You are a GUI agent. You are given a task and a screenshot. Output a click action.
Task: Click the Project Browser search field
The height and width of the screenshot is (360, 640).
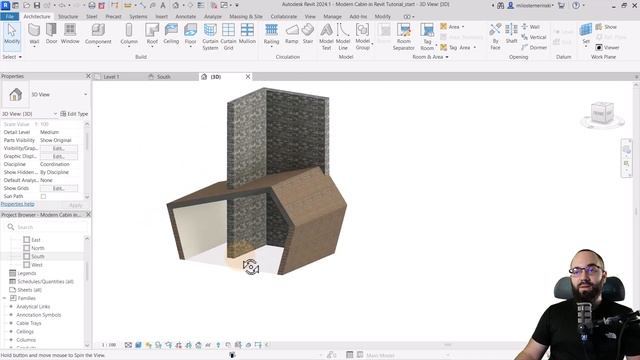coord(45,227)
